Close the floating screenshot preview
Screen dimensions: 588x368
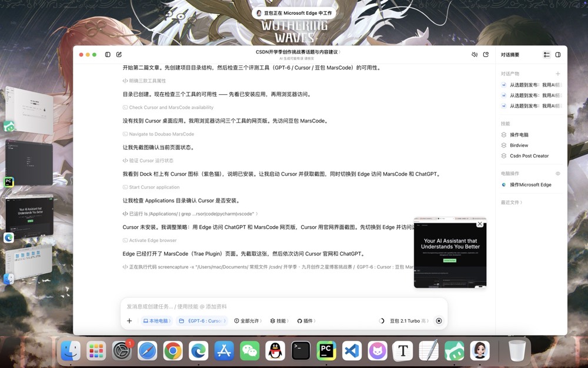[480, 224]
